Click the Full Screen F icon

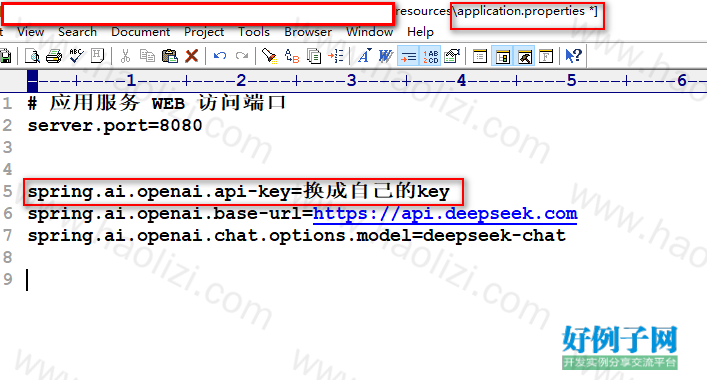click(x=546, y=56)
